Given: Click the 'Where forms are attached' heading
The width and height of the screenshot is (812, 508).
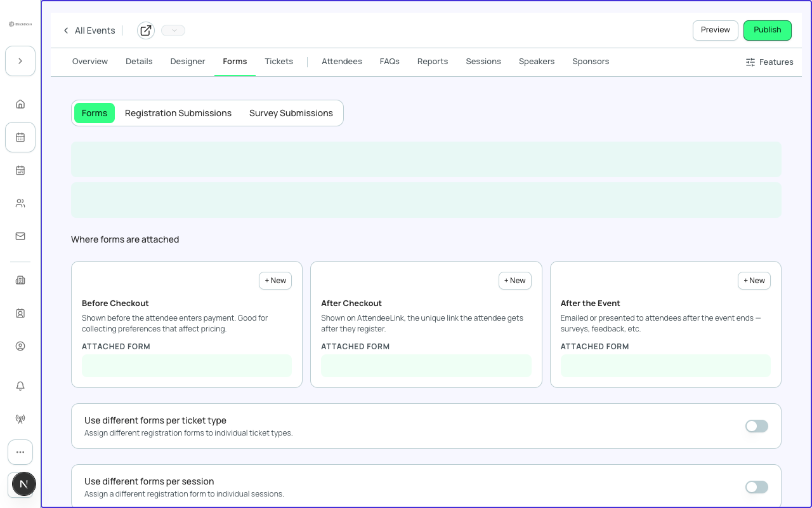Looking at the screenshot, I should click(x=125, y=239).
